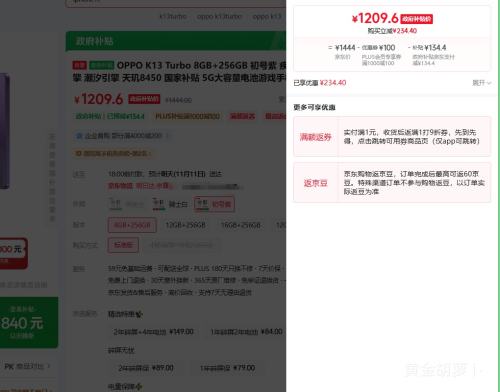Viewport: 500px width, 392px height.
Task: Click the k13turbo search suggestion
Action: 173,16
